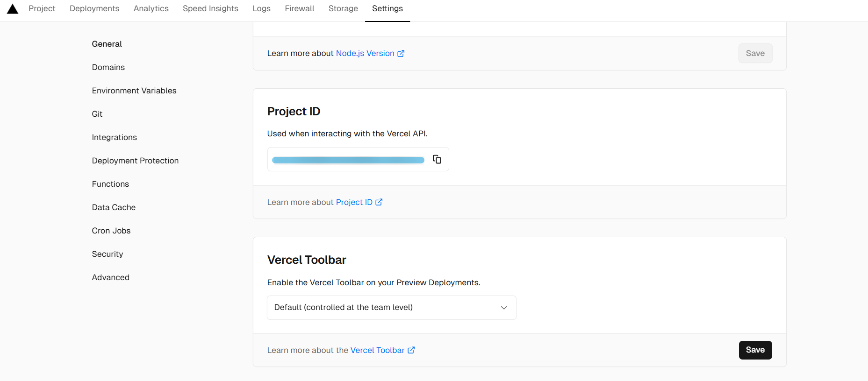Copy the Project ID to clipboard
Viewport: 868px width, 381px height.
pos(437,159)
